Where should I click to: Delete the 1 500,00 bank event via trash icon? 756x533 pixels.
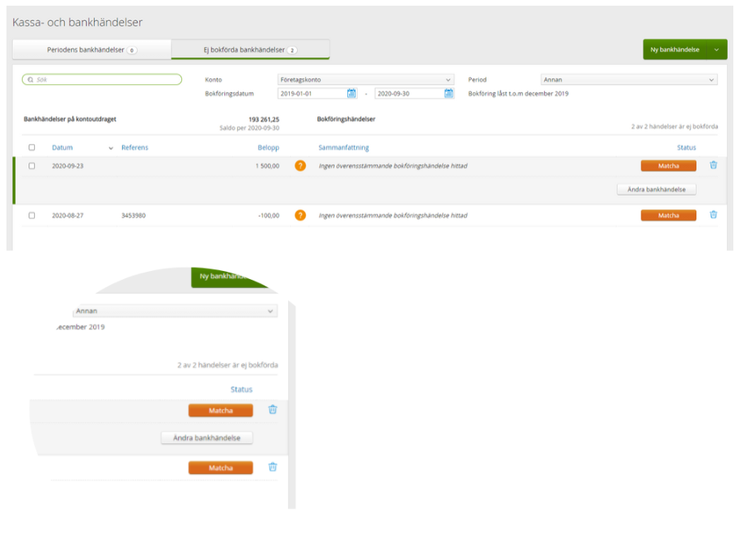tap(713, 165)
